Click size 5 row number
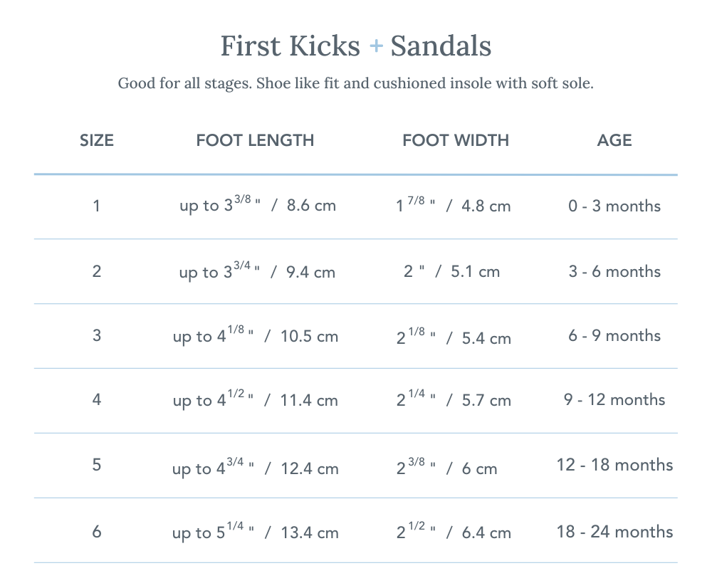Screen dimensions: 712x588 point(97,465)
